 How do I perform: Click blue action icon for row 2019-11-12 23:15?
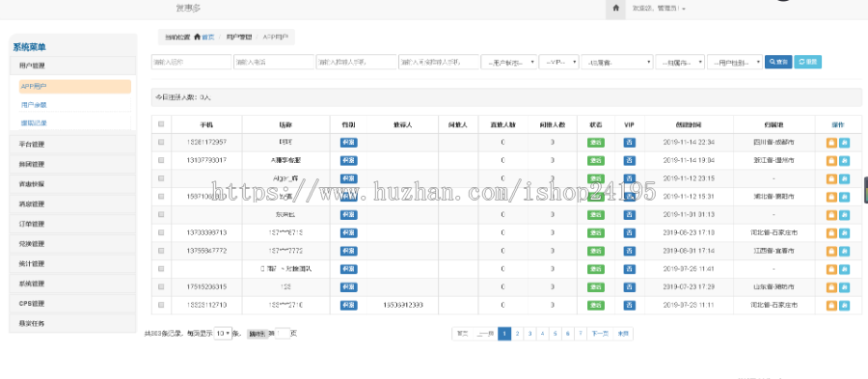pos(844,178)
